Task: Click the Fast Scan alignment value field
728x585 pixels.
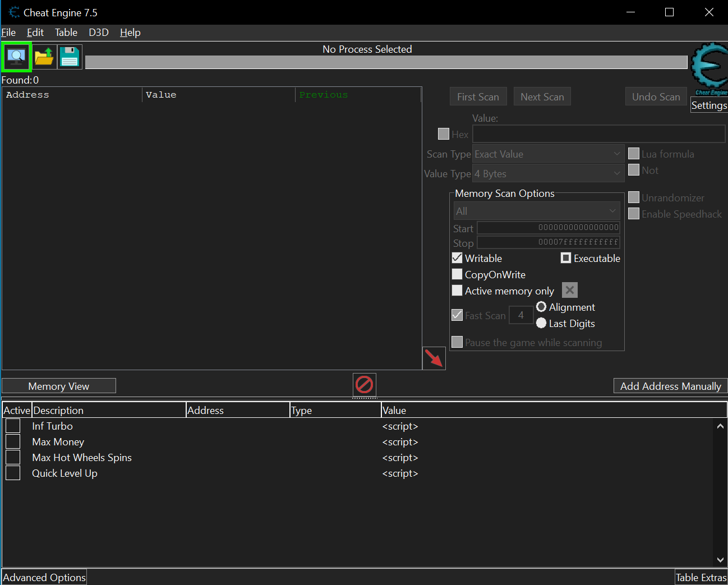Action: [x=521, y=315]
